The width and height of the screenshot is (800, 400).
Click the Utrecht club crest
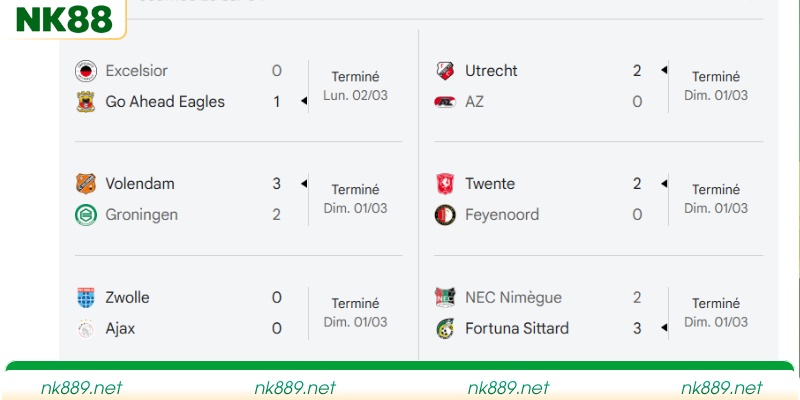[x=445, y=71]
